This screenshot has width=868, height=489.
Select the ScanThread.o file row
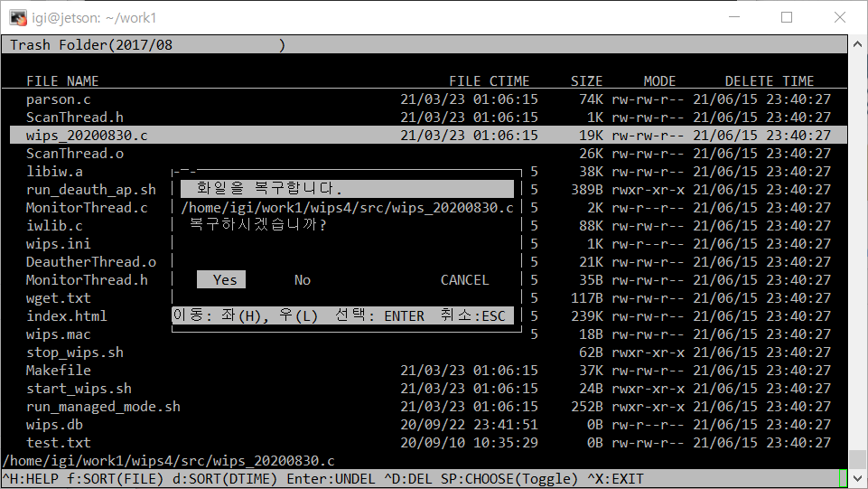coord(428,154)
